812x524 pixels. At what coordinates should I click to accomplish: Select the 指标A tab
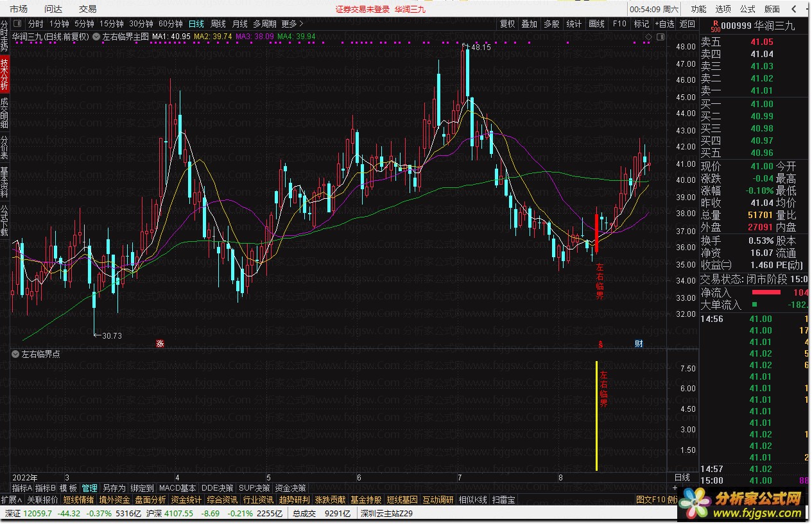(22, 488)
